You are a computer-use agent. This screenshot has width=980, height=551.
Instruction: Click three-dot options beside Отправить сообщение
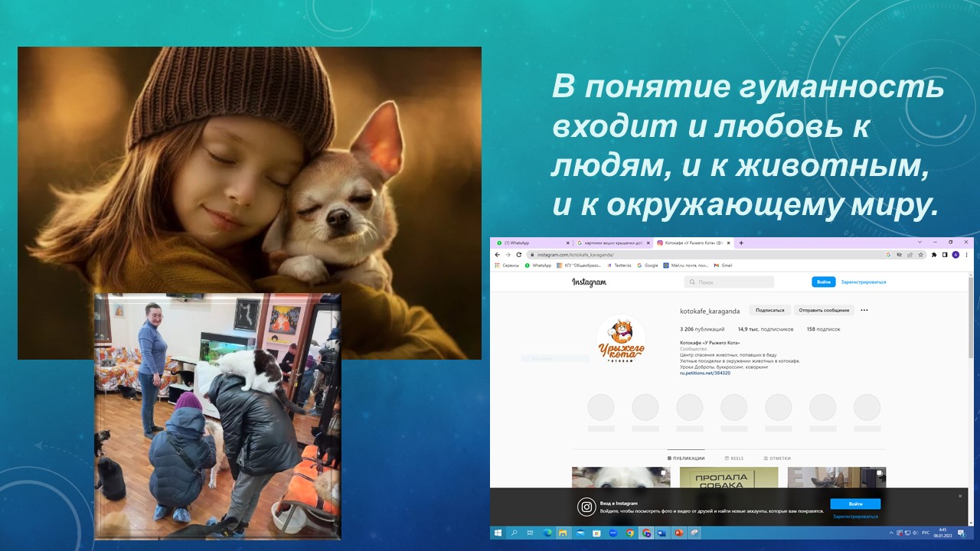pyautogui.click(x=864, y=311)
